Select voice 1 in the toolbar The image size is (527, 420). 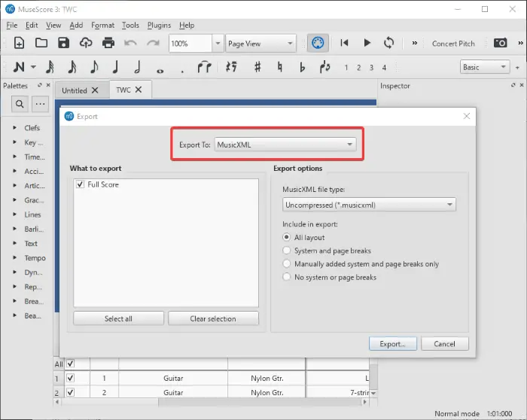pos(346,68)
